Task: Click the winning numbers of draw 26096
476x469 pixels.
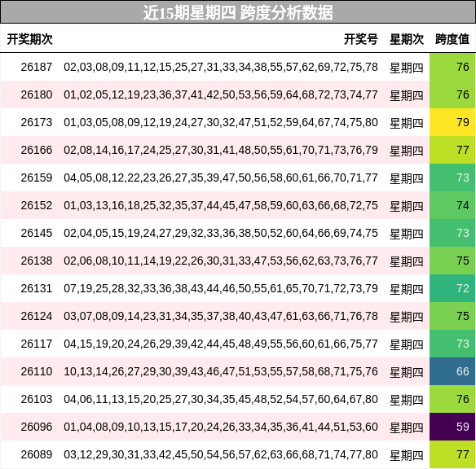Action: tap(221, 427)
